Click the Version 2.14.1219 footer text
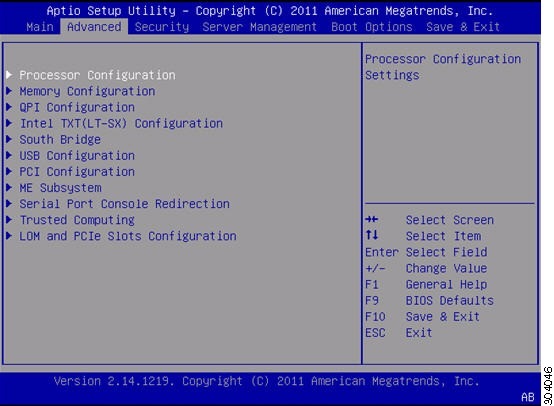This screenshot has width=554, height=406. [x=266, y=381]
